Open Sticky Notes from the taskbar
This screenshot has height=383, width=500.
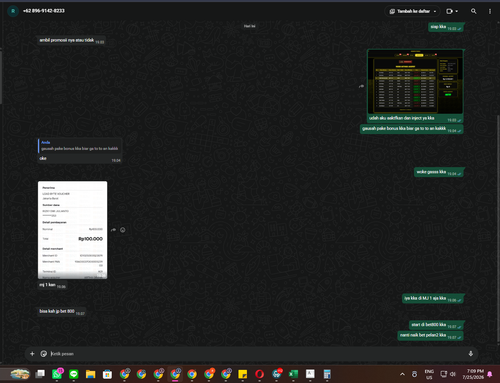[243, 374]
